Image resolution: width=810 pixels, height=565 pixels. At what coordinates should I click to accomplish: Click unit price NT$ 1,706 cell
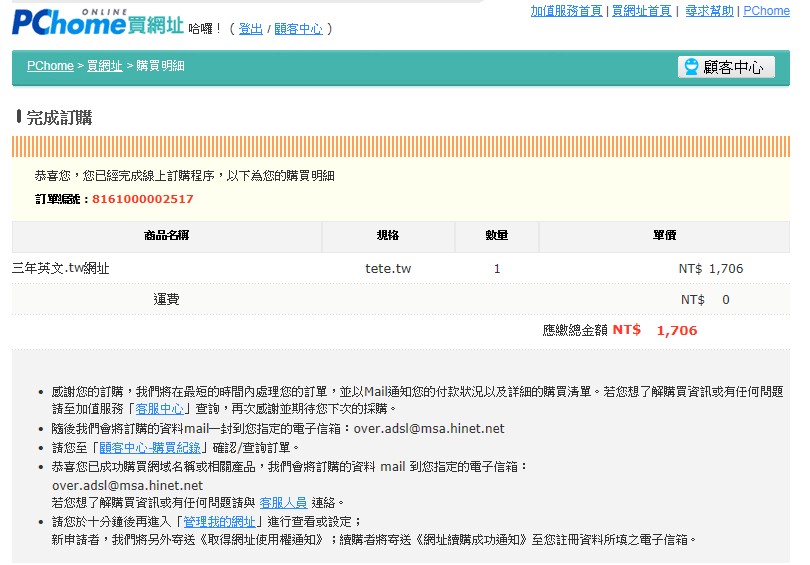click(711, 269)
